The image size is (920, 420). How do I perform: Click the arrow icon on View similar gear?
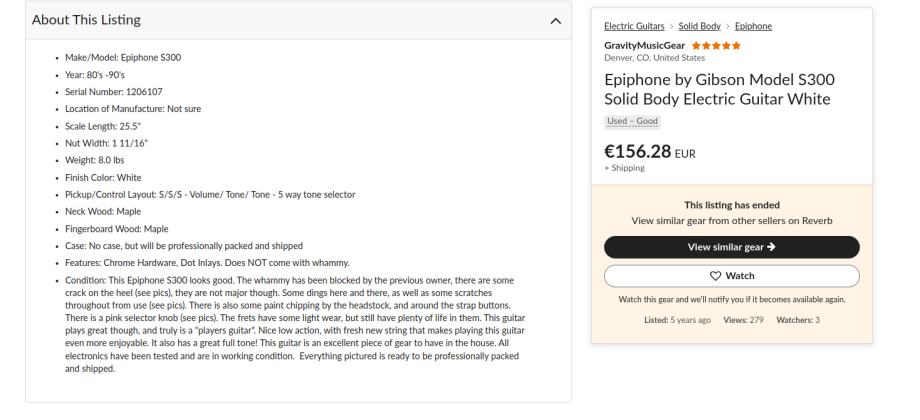tap(771, 247)
